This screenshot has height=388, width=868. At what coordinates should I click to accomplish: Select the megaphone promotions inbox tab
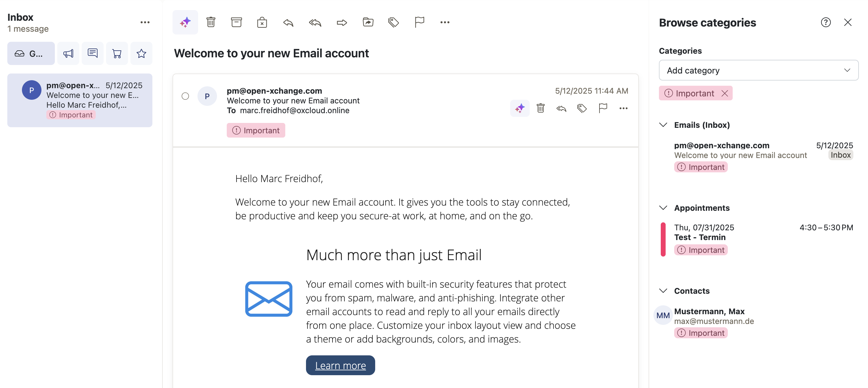pos(68,53)
